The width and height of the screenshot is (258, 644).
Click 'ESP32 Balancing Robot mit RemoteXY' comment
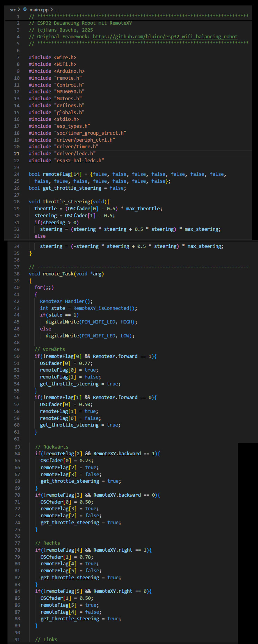80,23
